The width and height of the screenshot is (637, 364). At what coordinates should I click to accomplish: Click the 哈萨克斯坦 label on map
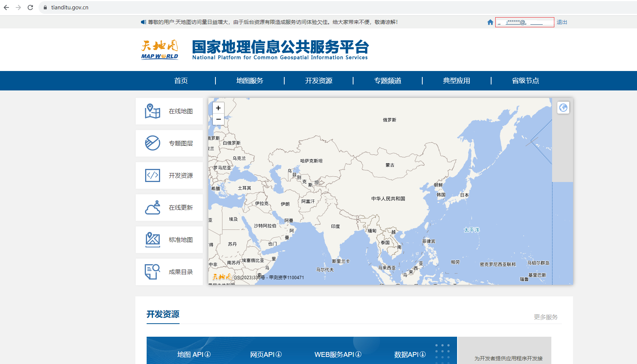click(x=311, y=161)
